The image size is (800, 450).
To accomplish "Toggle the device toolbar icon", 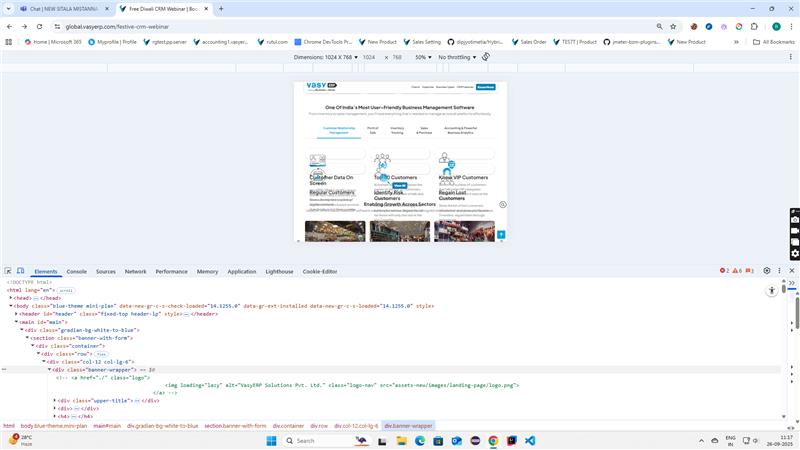I will 21,271.
